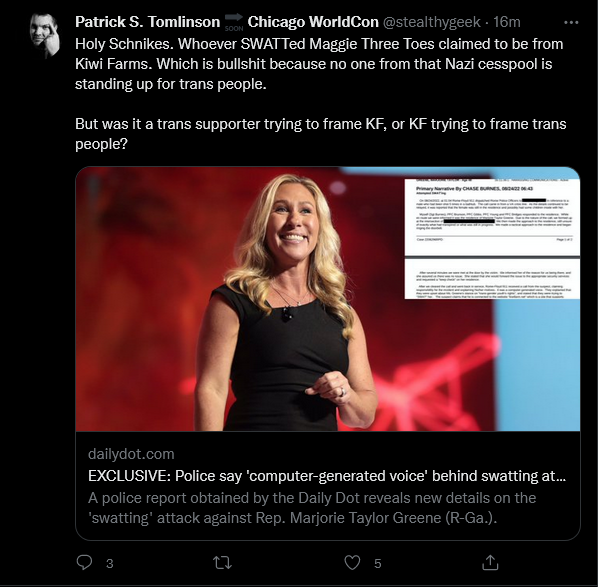View the 5 likes count
Screen dimensions: 598x587
pyautogui.click(x=378, y=563)
